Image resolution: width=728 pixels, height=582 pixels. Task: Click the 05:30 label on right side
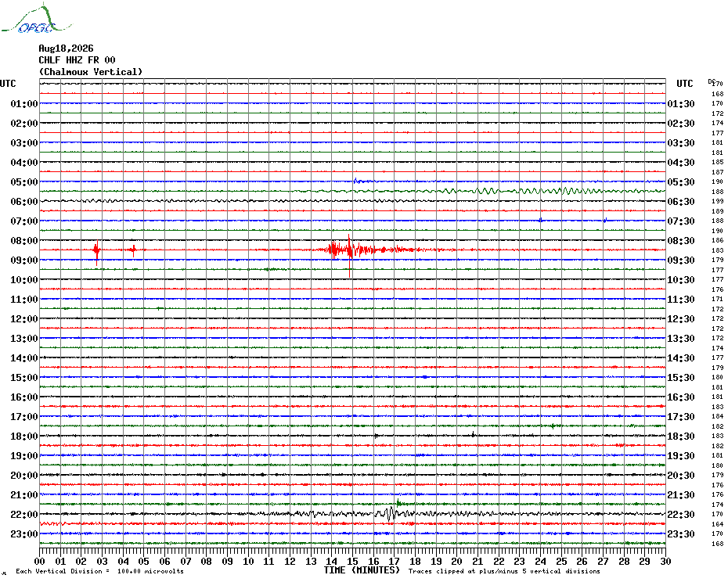click(x=681, y=182)
